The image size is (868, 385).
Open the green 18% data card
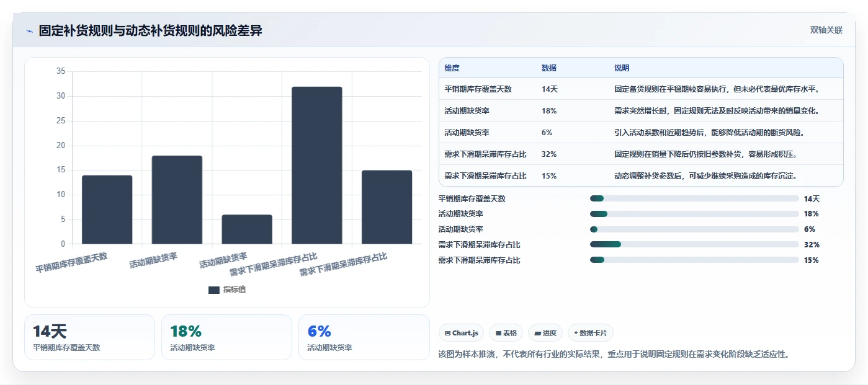(226, 337)
